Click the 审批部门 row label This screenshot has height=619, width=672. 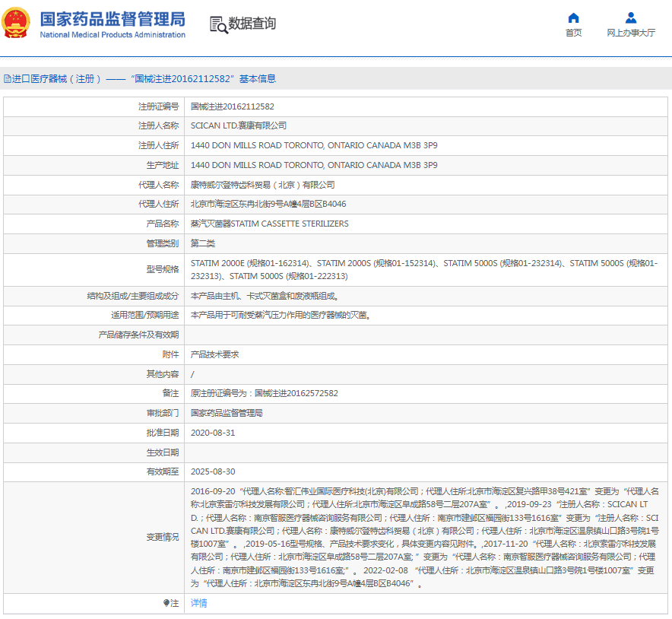pyautogui.click(x=163, y=413)
